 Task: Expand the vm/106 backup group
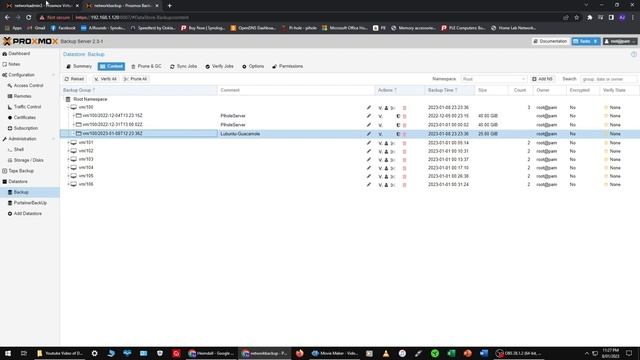68,184
